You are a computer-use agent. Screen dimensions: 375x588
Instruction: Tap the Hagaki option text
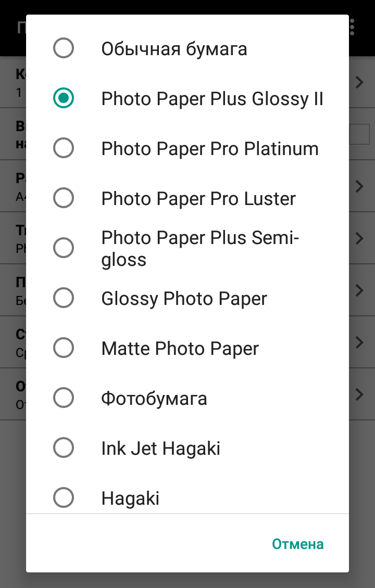click(130, 498)
